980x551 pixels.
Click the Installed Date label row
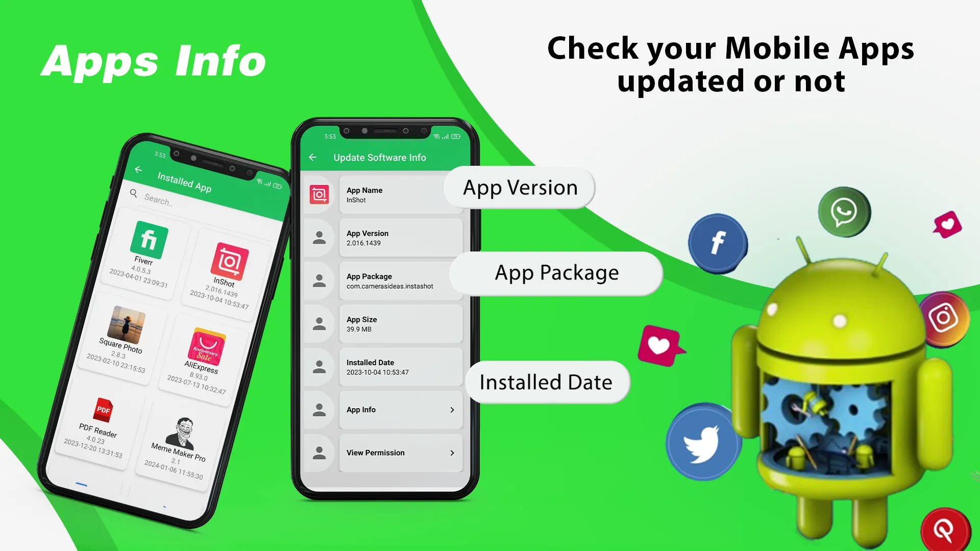pos(384,367)
